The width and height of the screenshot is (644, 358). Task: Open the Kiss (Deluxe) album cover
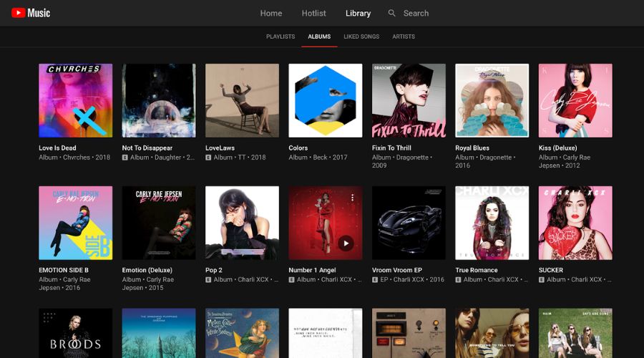pos(575,100)
